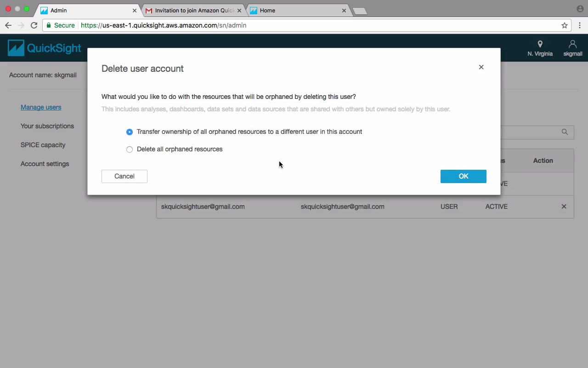The height and width of the screenshot is (368, 588).
Task: Open the Manage users link
Action: coord(41,107)
